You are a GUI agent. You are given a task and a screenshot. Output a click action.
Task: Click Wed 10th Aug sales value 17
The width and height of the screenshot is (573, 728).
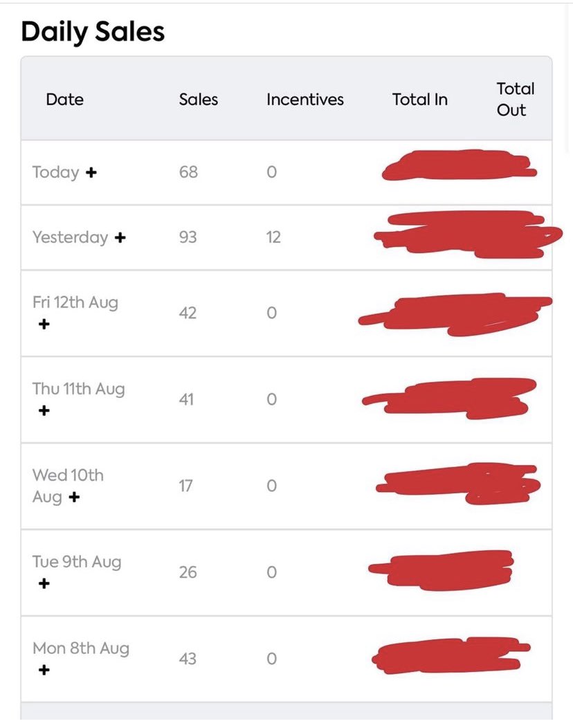pos(185,486)
